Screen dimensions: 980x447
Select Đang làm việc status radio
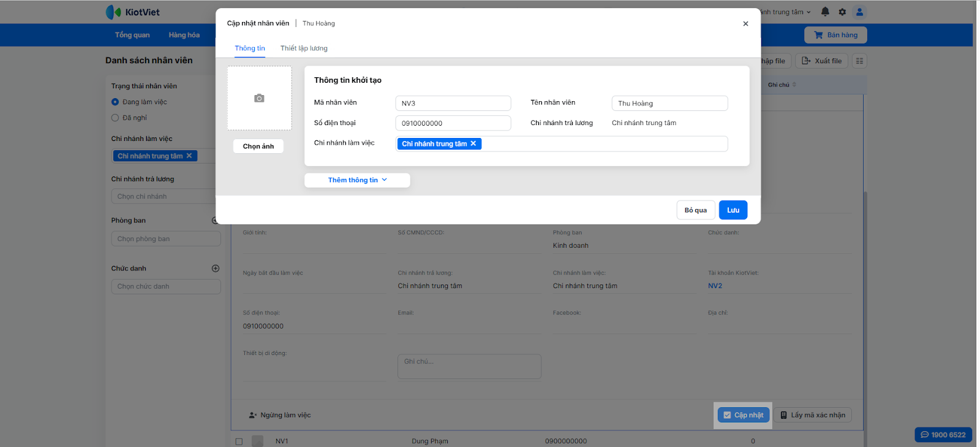[115, 102]
